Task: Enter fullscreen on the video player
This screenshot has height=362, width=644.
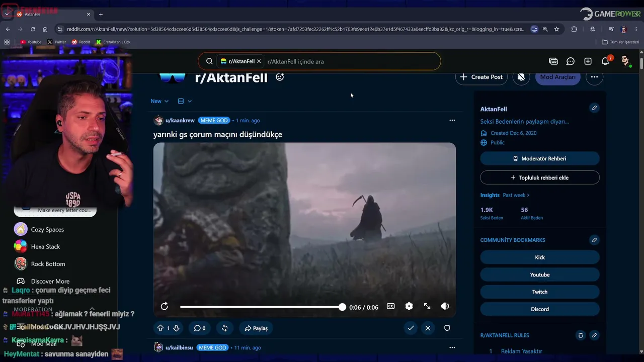Action: point(427,306)
